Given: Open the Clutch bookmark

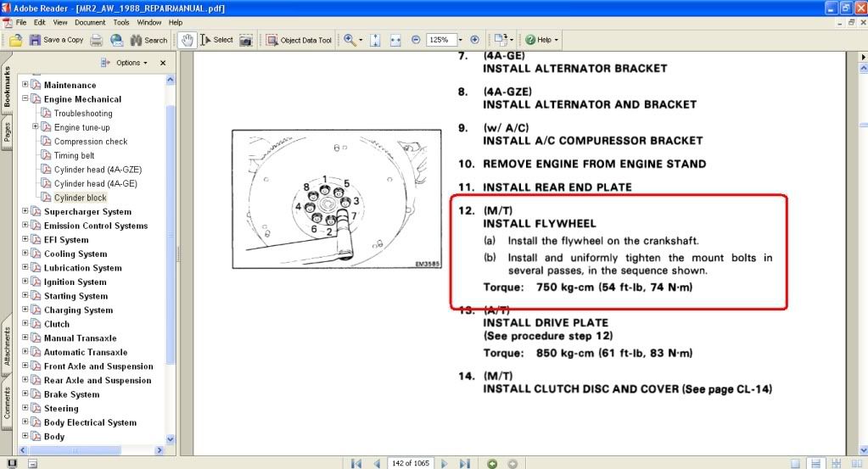Looking at the screenshot, I should tap(57, 324).
